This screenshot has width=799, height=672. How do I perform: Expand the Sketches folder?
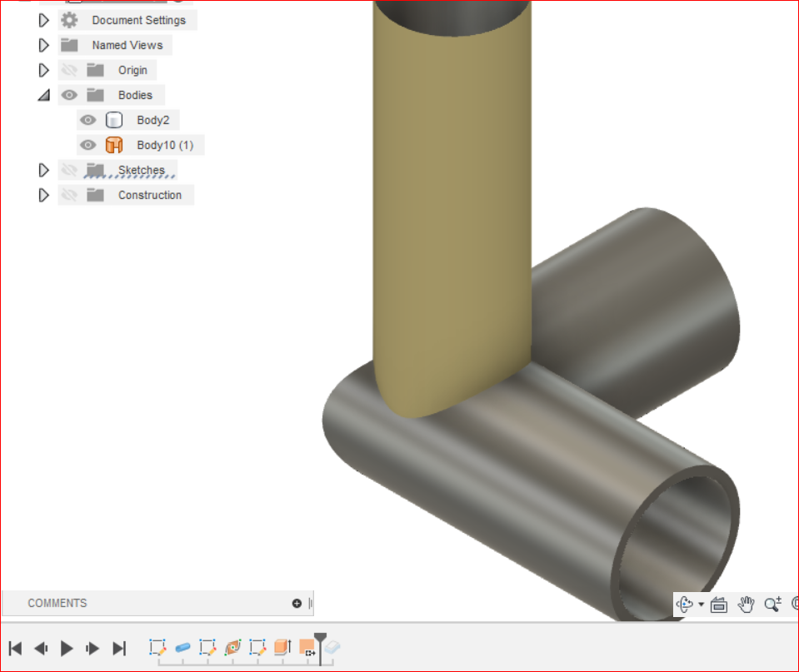coord(43,169)
